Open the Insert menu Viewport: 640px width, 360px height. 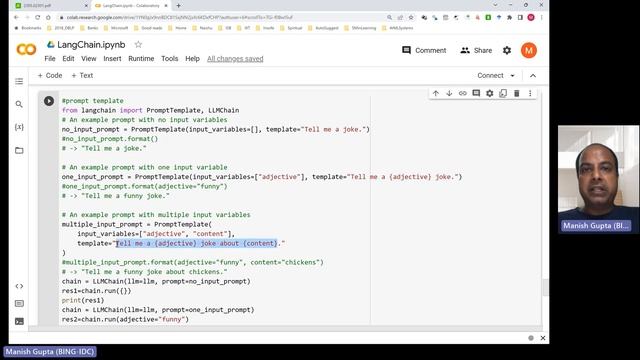point(112,59)
